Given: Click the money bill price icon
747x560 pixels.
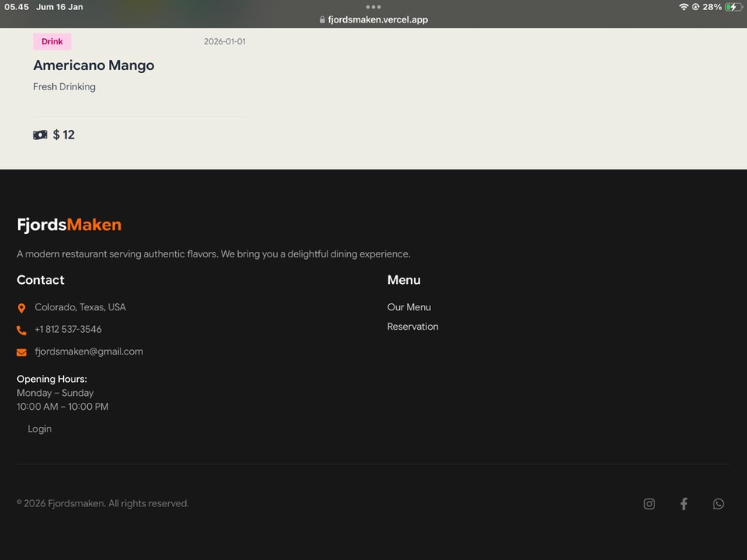Looking at the screenshot, I should click(x=40, y=135).
